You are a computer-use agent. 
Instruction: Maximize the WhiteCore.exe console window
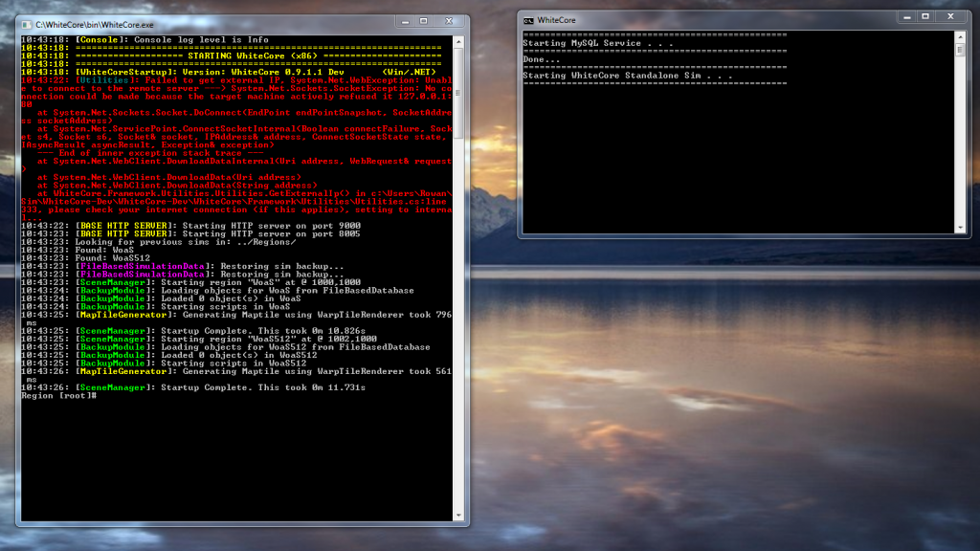[x=424, y=21]
